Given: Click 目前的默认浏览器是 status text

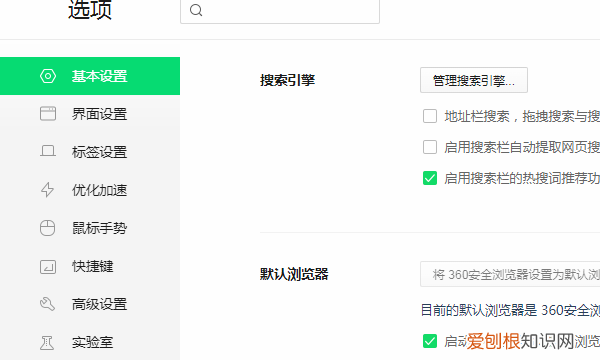Looking at the screenshot, I should tap(510, 310).
